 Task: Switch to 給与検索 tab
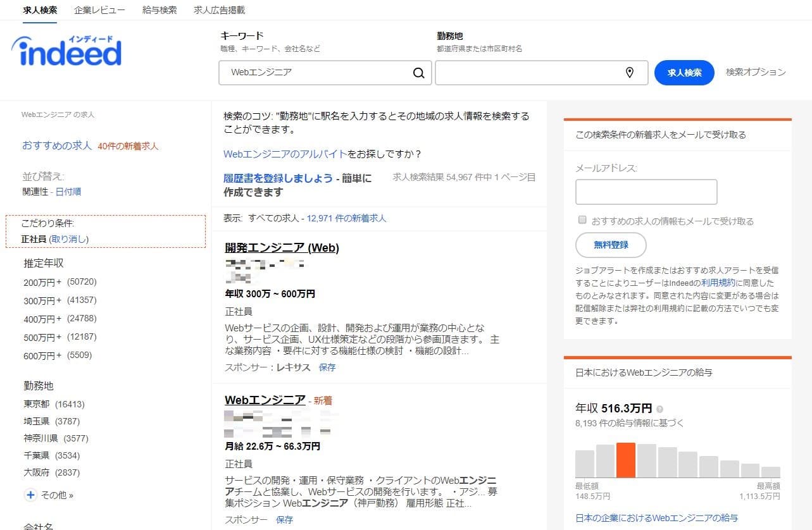pyautogui.click(x=159, y=10)
